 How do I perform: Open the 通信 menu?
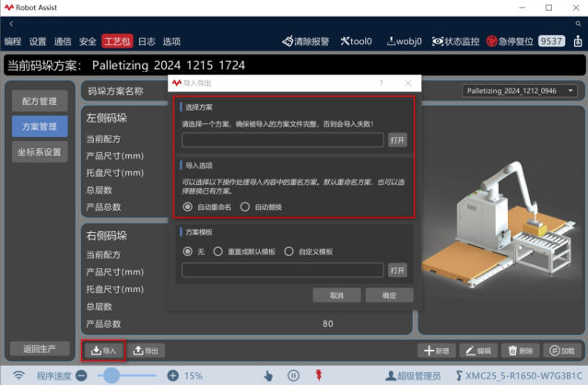[x=63, y=41]
